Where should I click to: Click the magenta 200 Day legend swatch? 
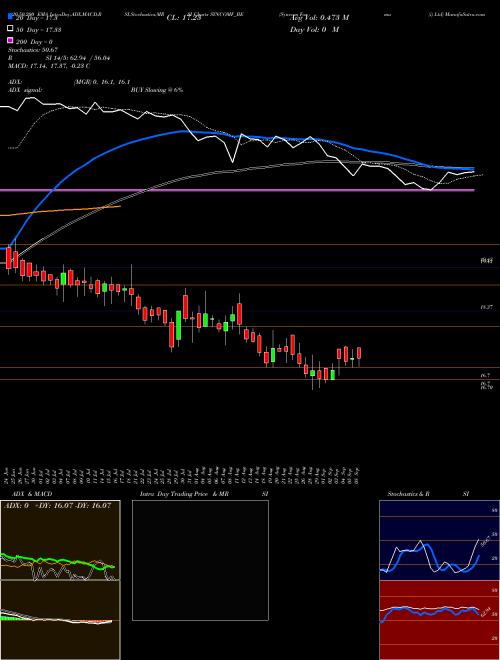click(x=11, y=41)
